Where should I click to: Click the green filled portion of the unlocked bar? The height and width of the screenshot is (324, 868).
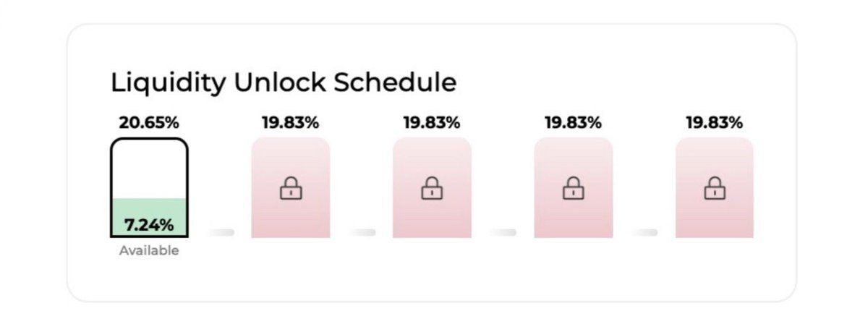pos(149,217)
